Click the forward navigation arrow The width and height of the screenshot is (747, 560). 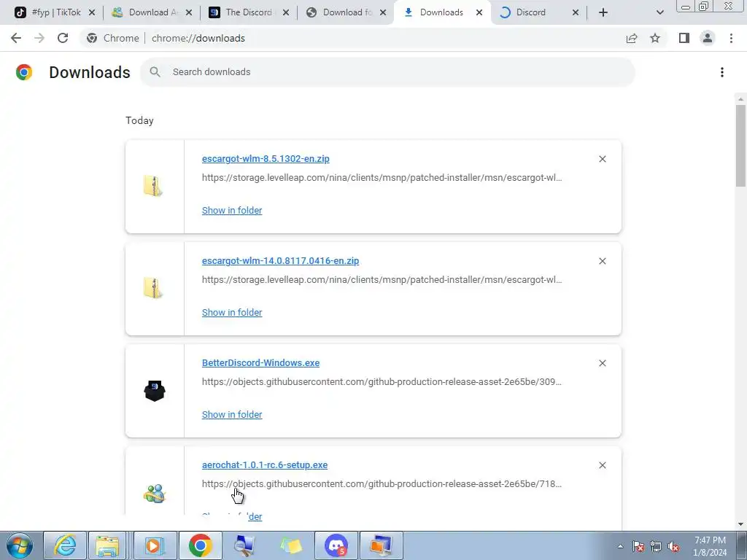point(39,38)
